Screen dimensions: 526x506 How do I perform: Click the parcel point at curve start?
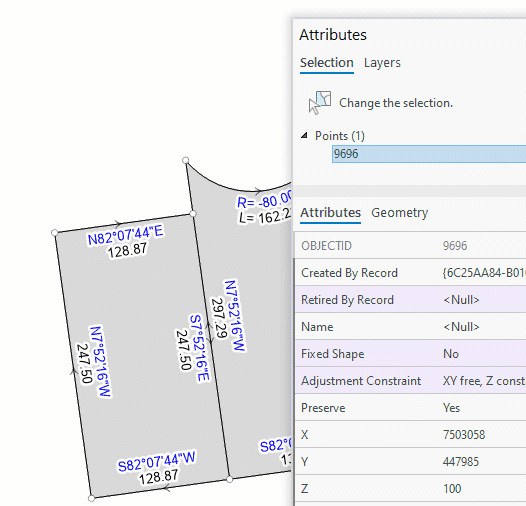click(186, 160)
